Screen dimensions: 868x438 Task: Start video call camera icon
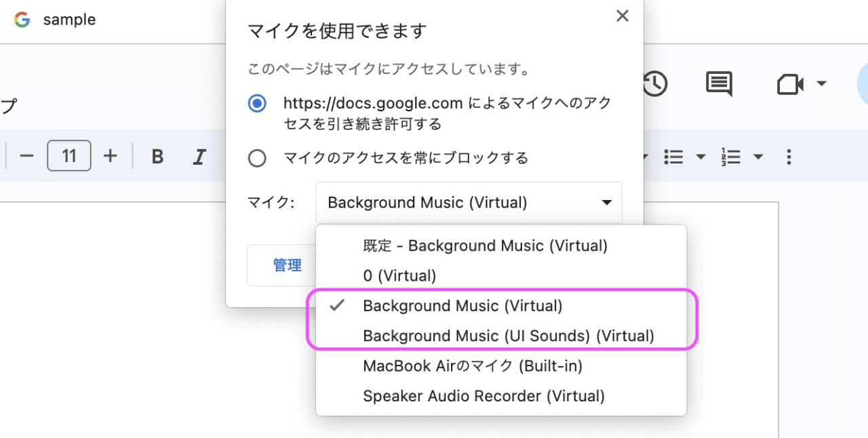pos(790,85)
